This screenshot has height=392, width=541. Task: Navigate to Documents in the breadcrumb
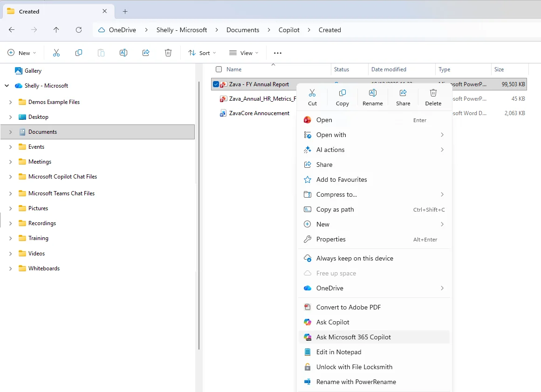(243, 30)
